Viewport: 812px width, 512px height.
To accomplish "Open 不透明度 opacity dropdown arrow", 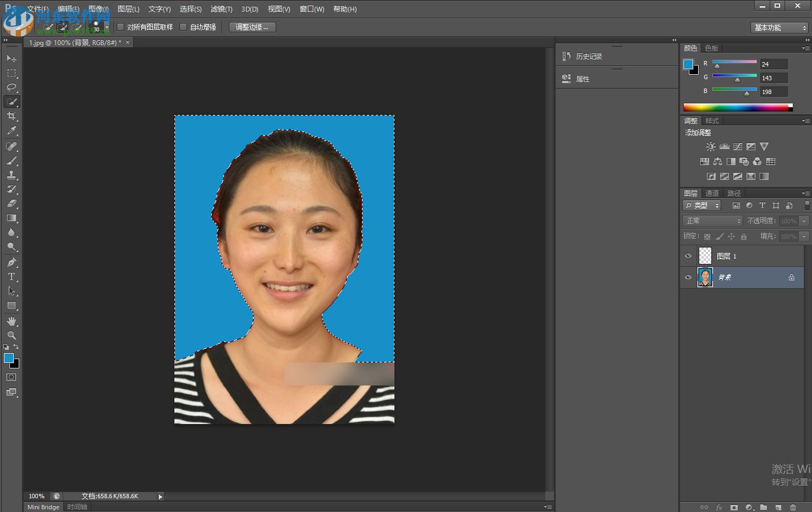I will [804, 221].
